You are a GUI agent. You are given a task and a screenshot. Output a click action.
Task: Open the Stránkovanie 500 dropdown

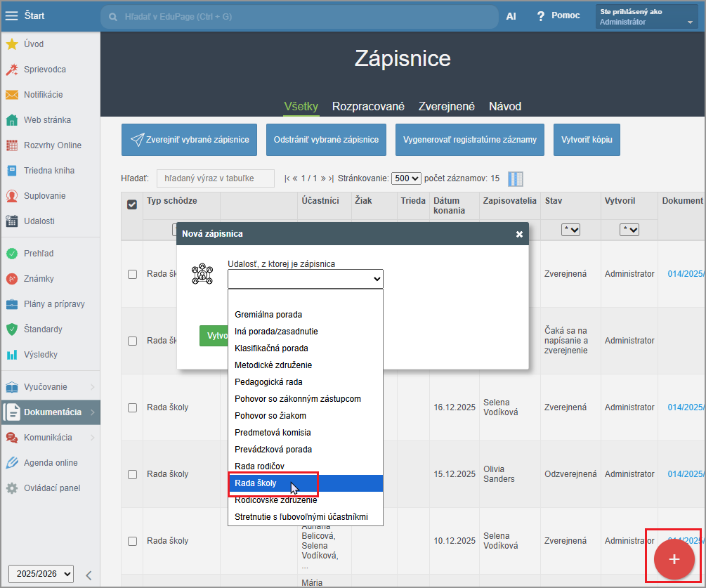(x=406, y=178)
